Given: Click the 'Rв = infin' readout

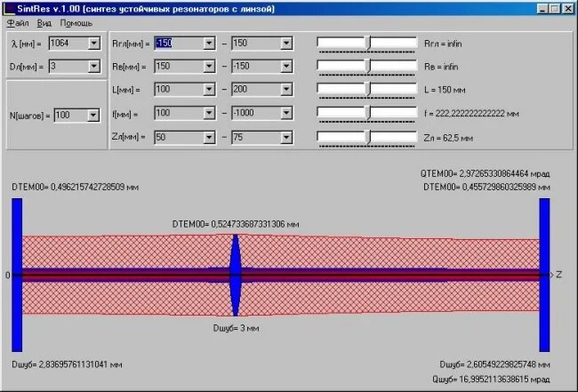Looking at the screenshot, I should pos(441,67).
